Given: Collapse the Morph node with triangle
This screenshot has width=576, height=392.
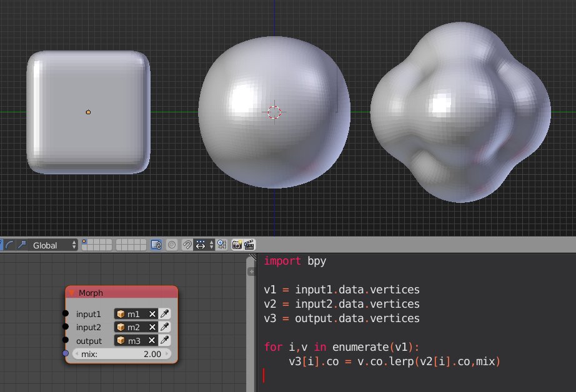Looking at the screenshot, I should click(x=72, y=293).
